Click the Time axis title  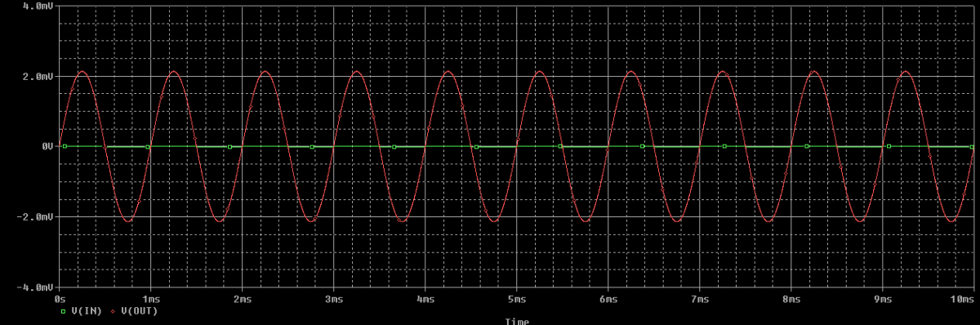pos(517,321)
